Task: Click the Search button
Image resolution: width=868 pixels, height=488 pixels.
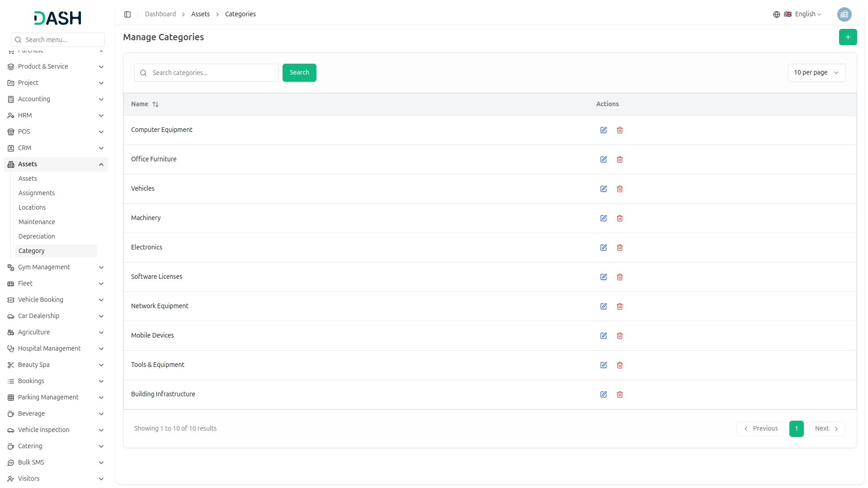Action: [x=299, y=72]
